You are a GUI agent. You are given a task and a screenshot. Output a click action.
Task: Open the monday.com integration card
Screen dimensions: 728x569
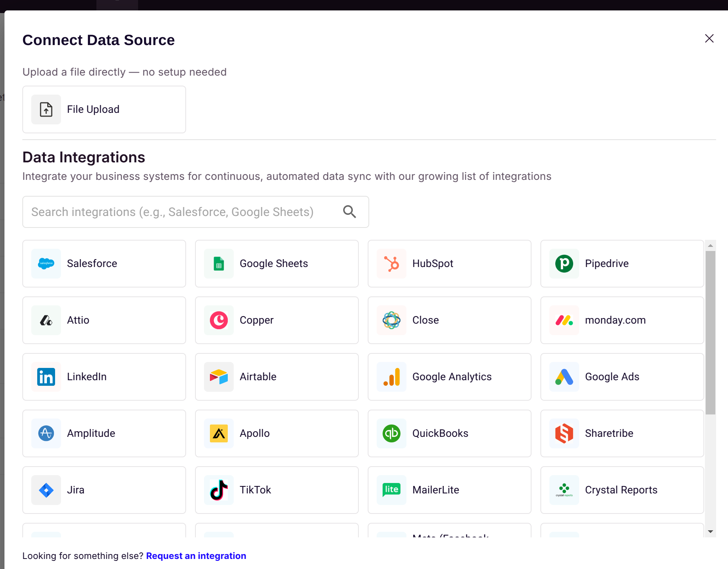(x=622, y=320)
